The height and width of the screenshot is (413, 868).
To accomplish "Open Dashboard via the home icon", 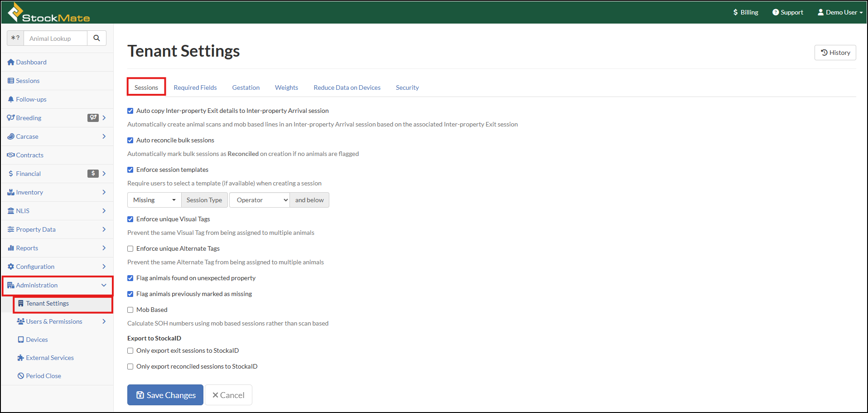I will (x=11, y=62).
